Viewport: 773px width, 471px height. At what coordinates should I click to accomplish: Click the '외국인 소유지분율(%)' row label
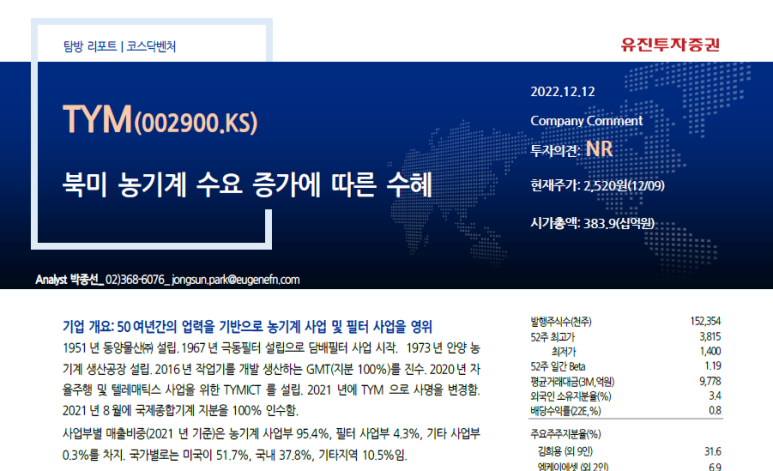click(570, 396)
